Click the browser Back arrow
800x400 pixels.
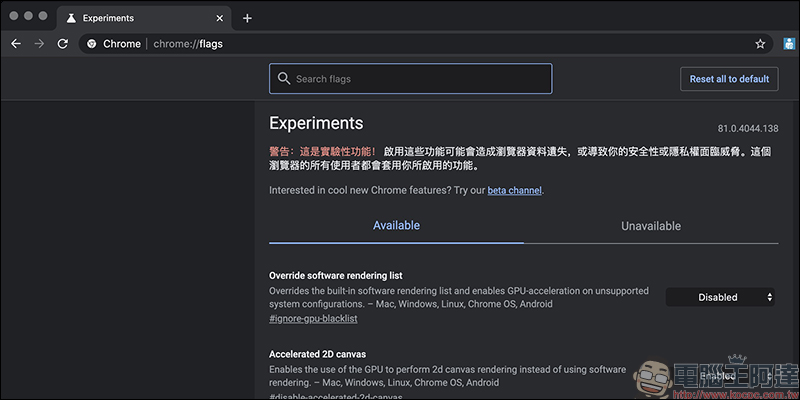(x=15, y=44)
